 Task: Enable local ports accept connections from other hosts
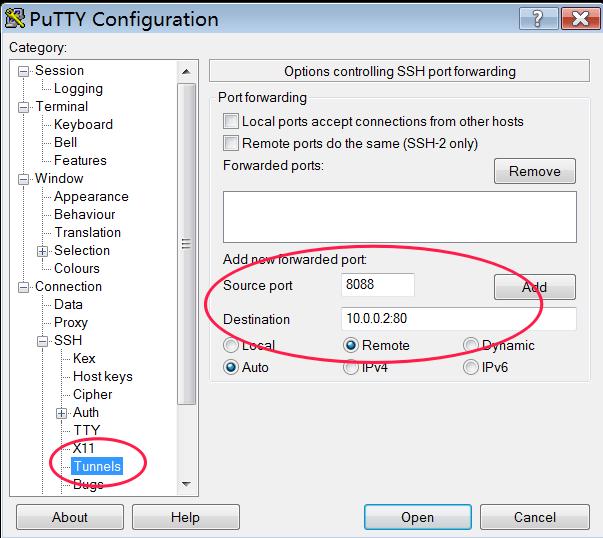[x=231, y=121]
